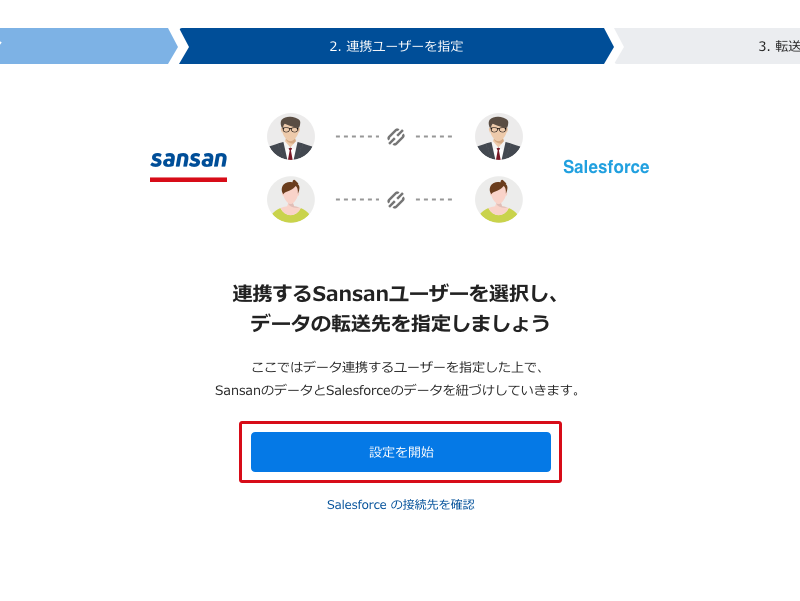The height and width of the screenshot is (601, 800).
Task: Go to step 2 連携ユーザーを指定
Action: click(396, 46)
